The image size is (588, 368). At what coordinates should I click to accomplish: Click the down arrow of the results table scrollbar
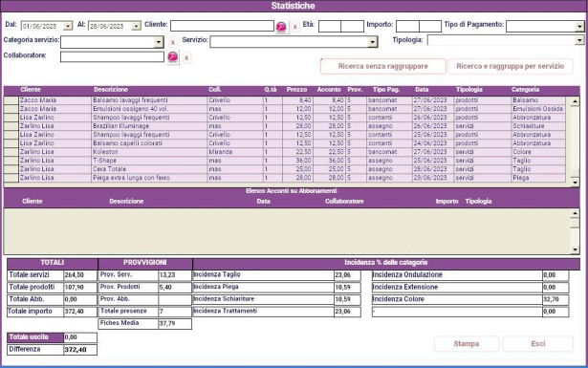point(575,183)
